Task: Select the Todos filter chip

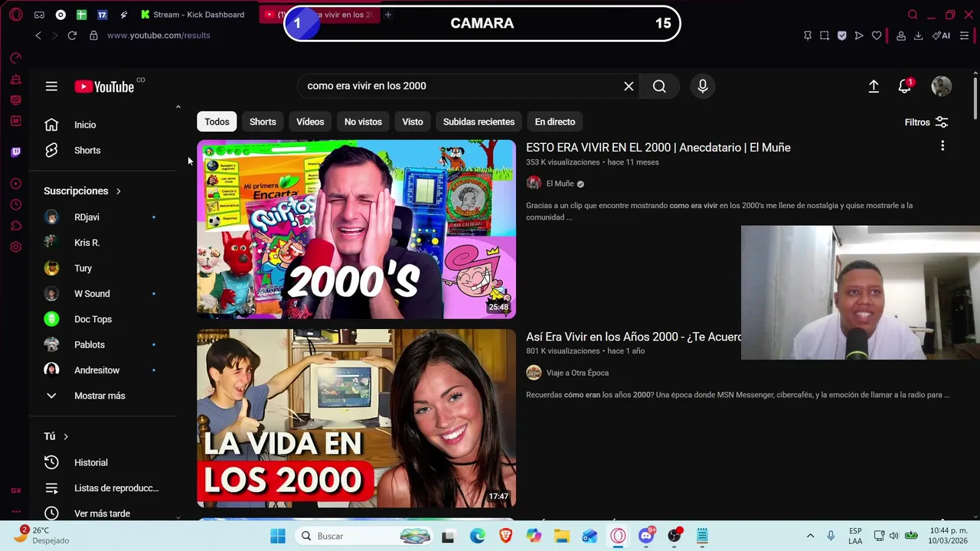Action: (x=217, y=122)
